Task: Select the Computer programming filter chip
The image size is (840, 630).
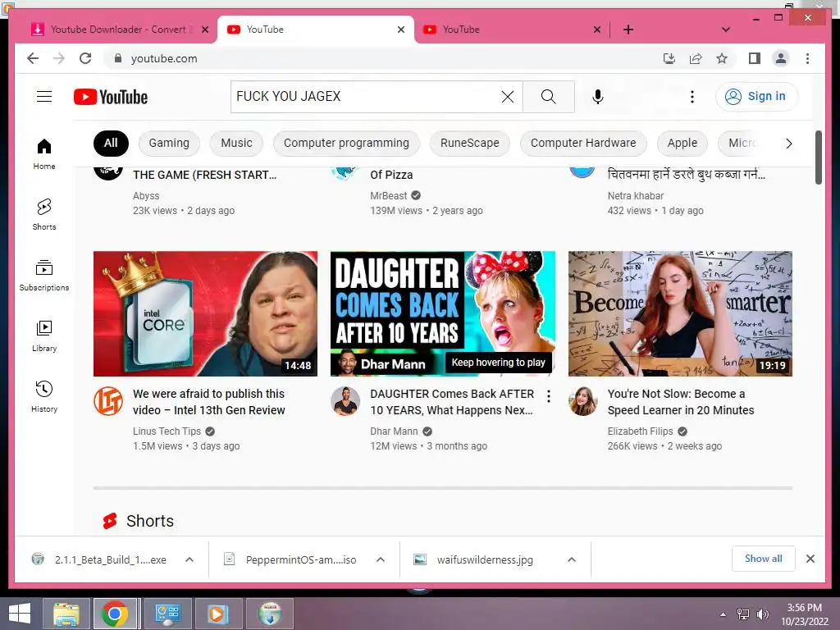Action: [x=346, y=143]
